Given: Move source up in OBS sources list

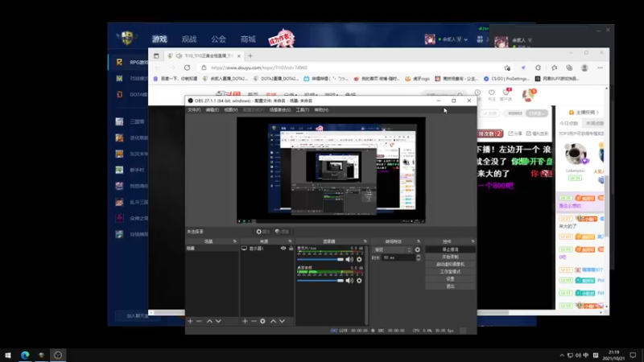Looking at the screenshot, I should pyautogui.click(x=273, y=321).
